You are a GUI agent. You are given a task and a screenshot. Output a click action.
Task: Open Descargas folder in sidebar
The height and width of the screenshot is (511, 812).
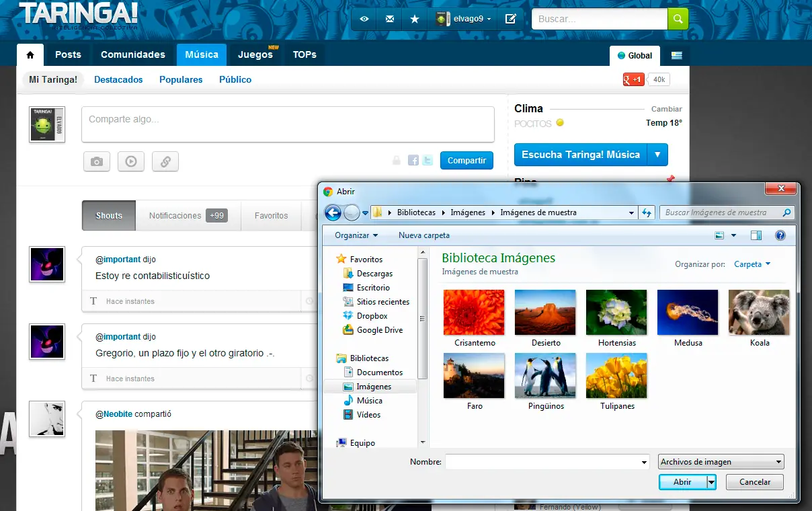coord(368,274)
